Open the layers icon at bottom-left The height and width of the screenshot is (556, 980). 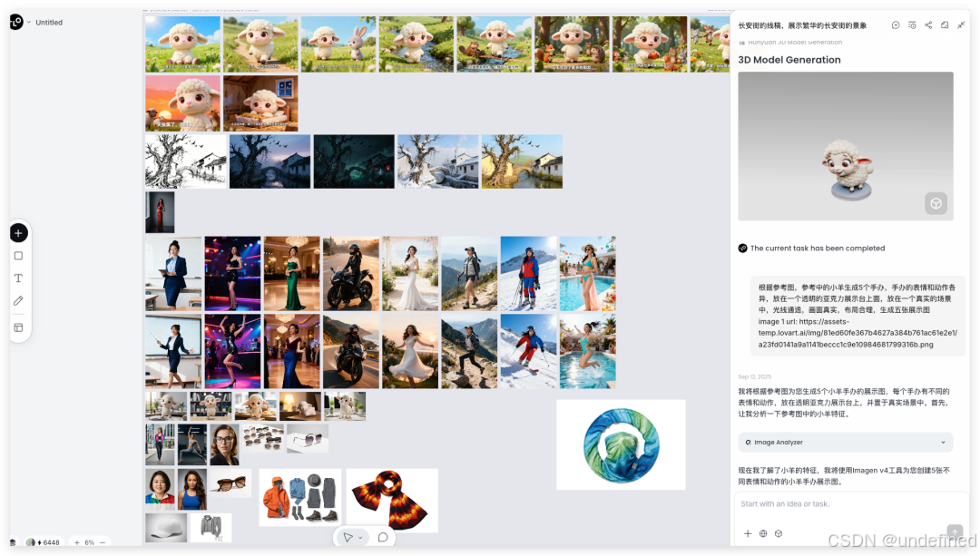pos(13,542)
